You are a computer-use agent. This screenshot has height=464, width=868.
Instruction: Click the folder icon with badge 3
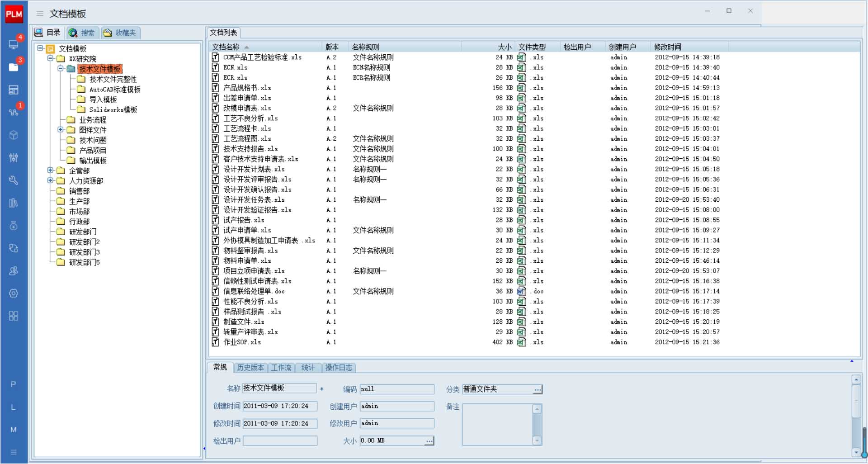pyautogui.click(x=14, y=67)
